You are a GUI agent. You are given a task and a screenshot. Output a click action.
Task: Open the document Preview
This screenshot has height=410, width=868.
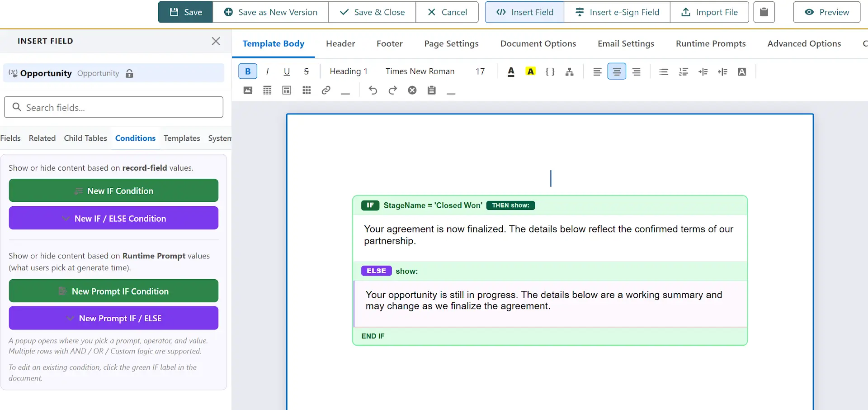click(x=827, y=12)
